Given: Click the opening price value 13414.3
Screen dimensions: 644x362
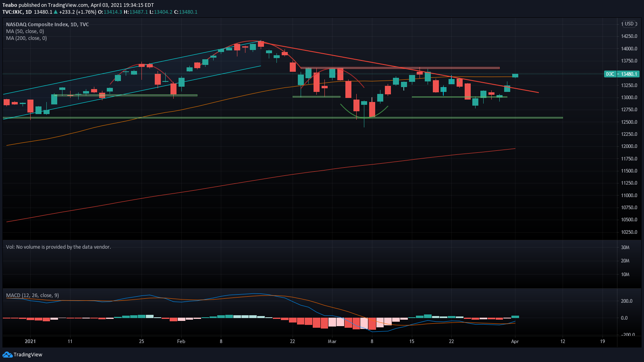Looking at the screenshot, I should click(113, 12).
